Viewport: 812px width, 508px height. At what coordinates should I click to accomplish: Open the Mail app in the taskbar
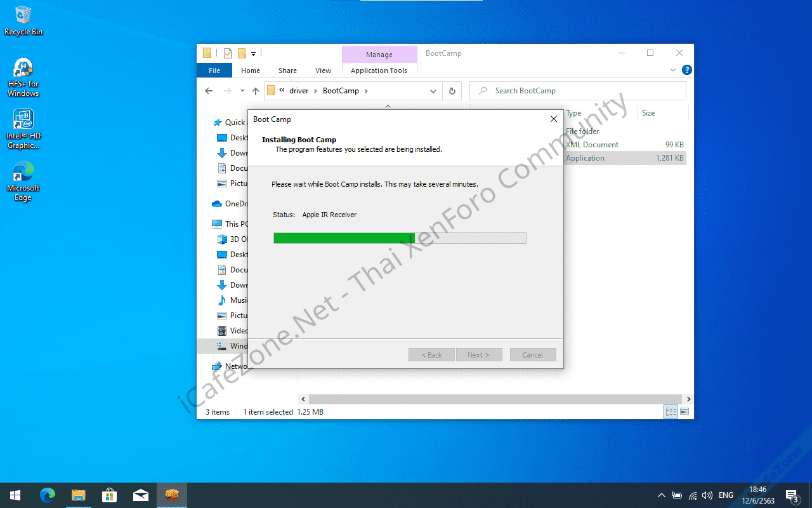pos(140,495)
